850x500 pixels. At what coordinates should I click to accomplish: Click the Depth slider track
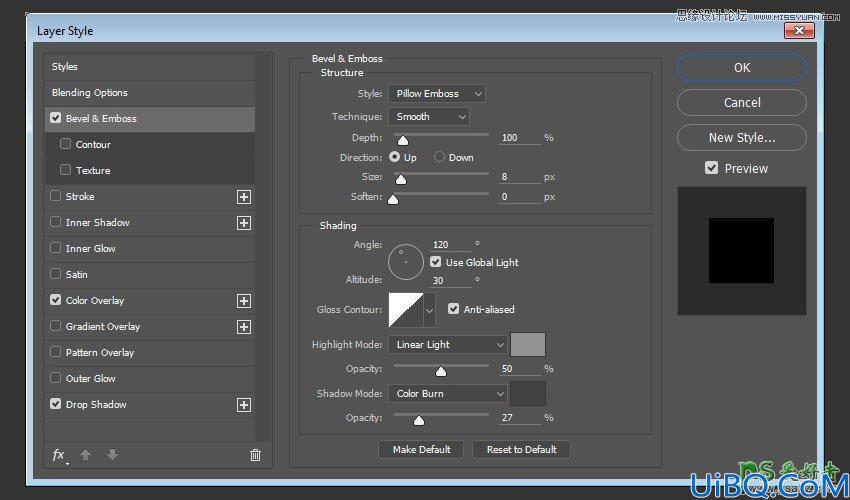(x=441, y=134)
